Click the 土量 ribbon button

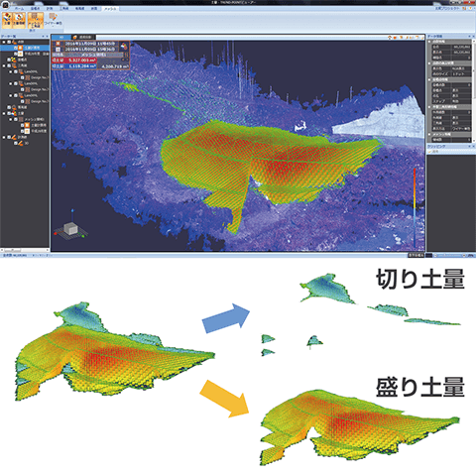[x=7, y=20]
